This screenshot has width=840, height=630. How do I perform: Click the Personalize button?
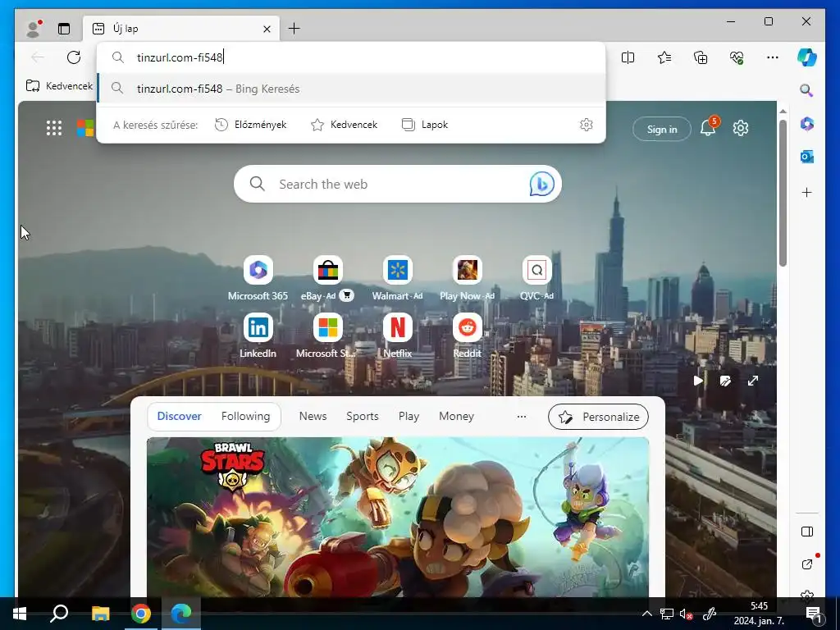(598, 417)
